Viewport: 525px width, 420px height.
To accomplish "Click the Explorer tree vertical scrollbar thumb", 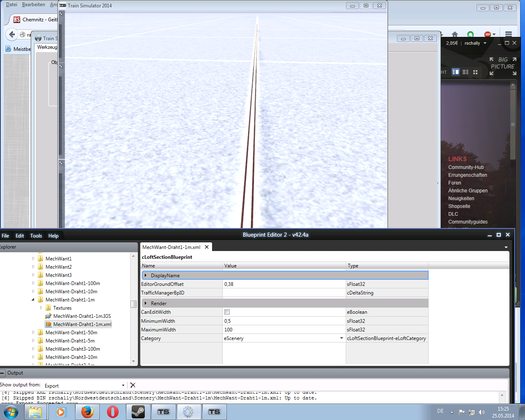I will [x=133, y=304].
